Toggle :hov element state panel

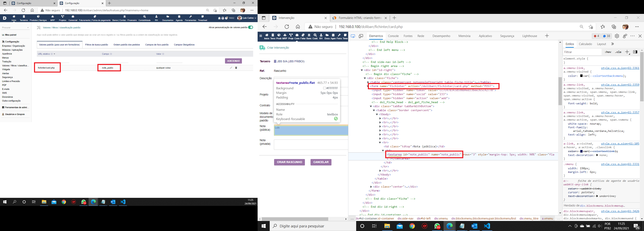(608, 52)
